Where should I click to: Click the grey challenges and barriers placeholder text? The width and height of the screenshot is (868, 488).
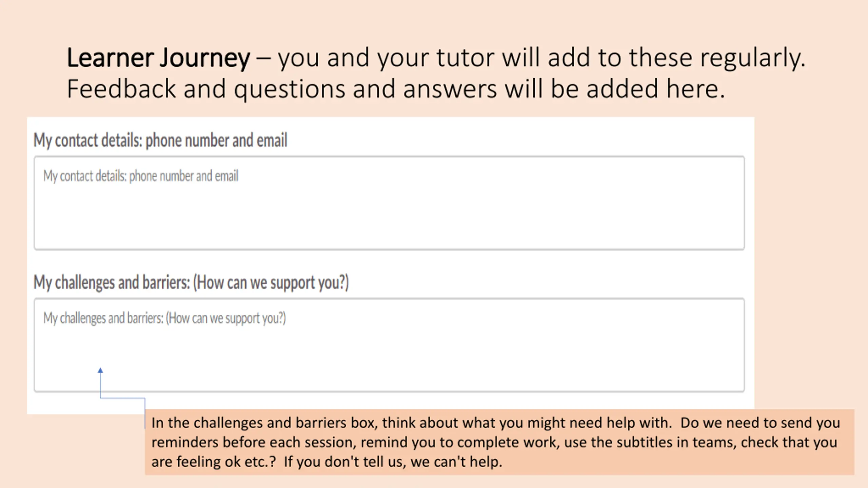coord(164,318)
